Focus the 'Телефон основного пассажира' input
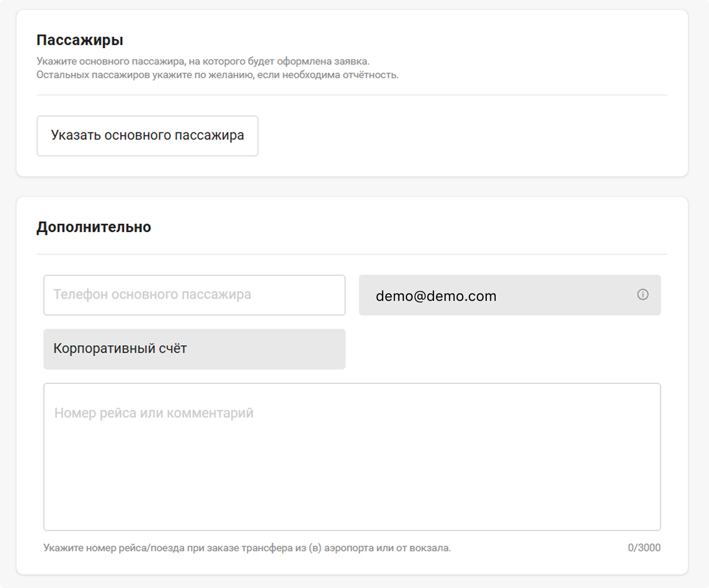This screenshot has width=709, height=588. click(194, 295)
